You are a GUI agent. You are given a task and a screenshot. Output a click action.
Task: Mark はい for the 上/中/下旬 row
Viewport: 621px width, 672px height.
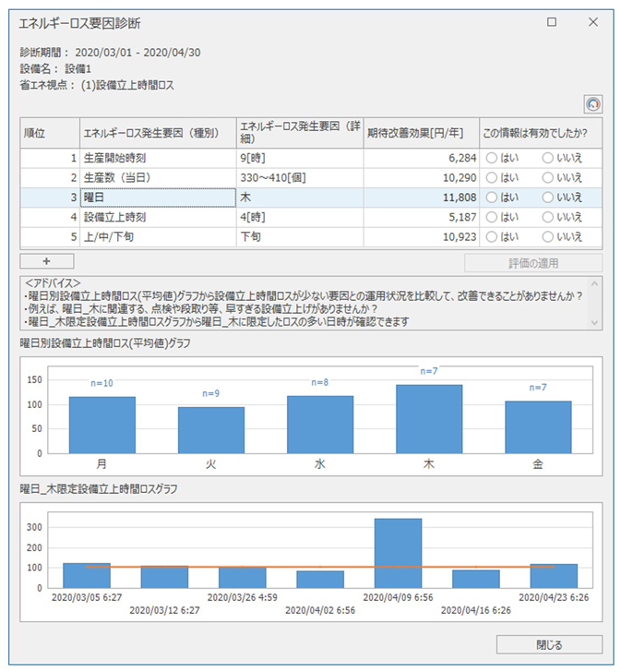point(492,236)
